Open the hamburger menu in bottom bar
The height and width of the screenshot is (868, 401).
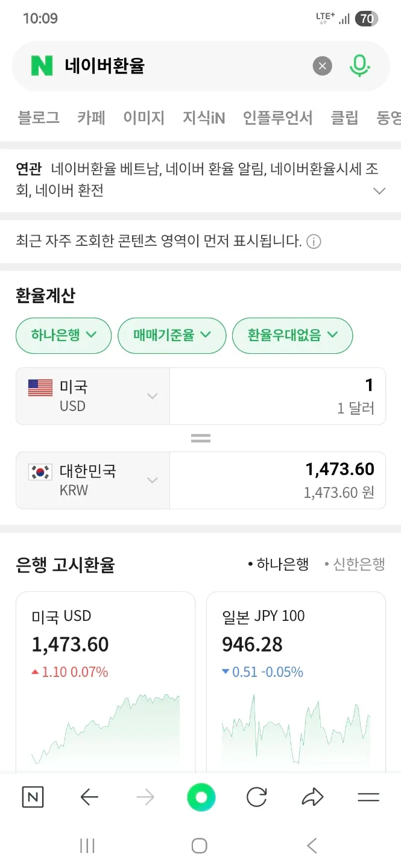(368, 797)
